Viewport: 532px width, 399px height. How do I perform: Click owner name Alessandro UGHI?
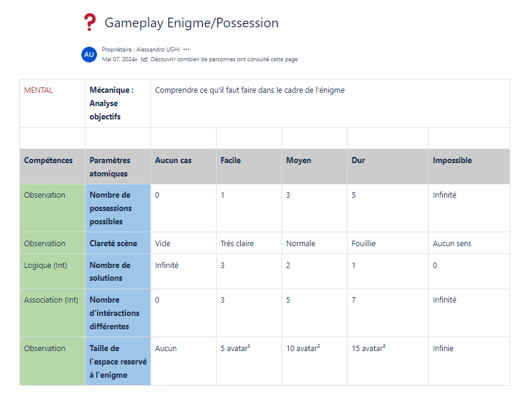[x=158, y=49]
